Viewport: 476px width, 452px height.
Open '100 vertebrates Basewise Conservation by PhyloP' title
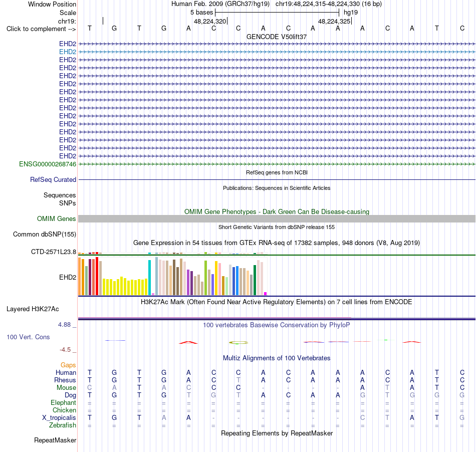pyautogui.click(x=277, y=325)
